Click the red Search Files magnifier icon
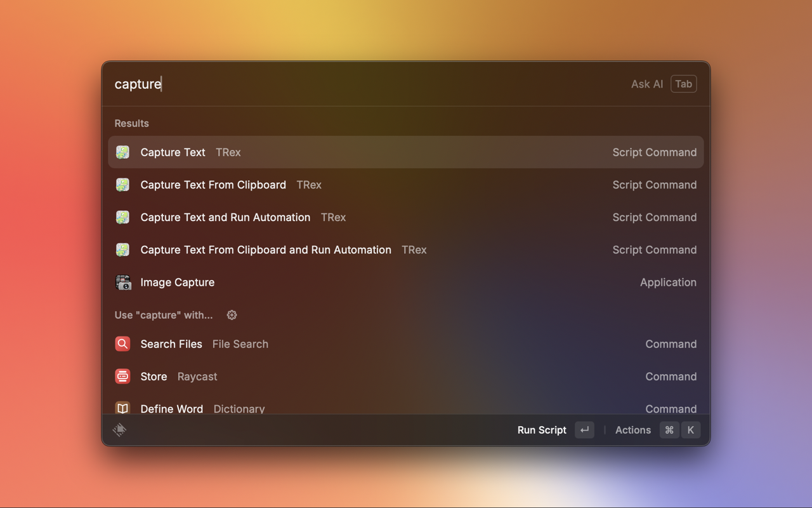Viewport: 812px width, 508px height. [122, 344]
